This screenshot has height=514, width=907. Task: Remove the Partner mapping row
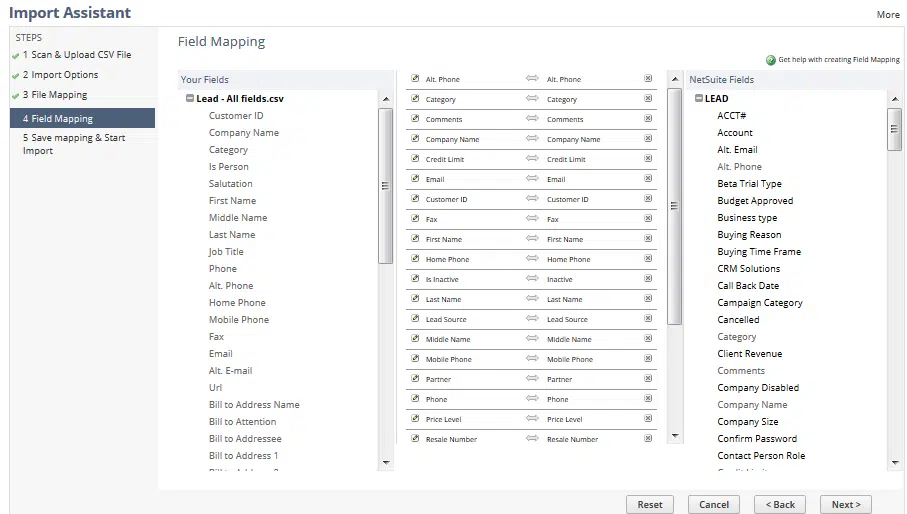tap(648, 379)
